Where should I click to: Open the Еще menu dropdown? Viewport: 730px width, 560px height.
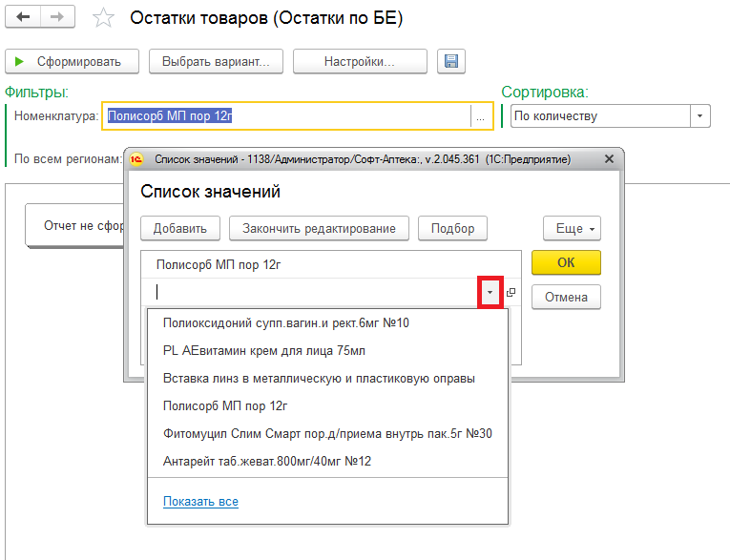[573, 229]
